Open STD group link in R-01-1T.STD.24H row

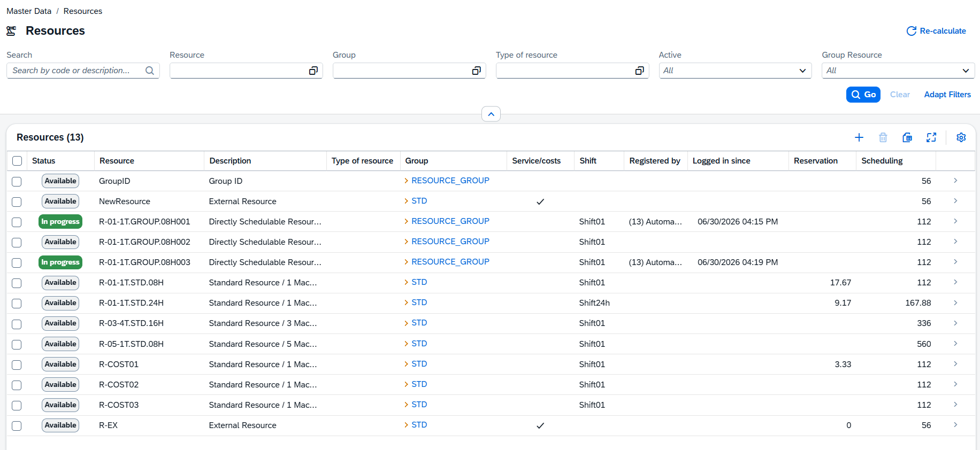[419, 302]
